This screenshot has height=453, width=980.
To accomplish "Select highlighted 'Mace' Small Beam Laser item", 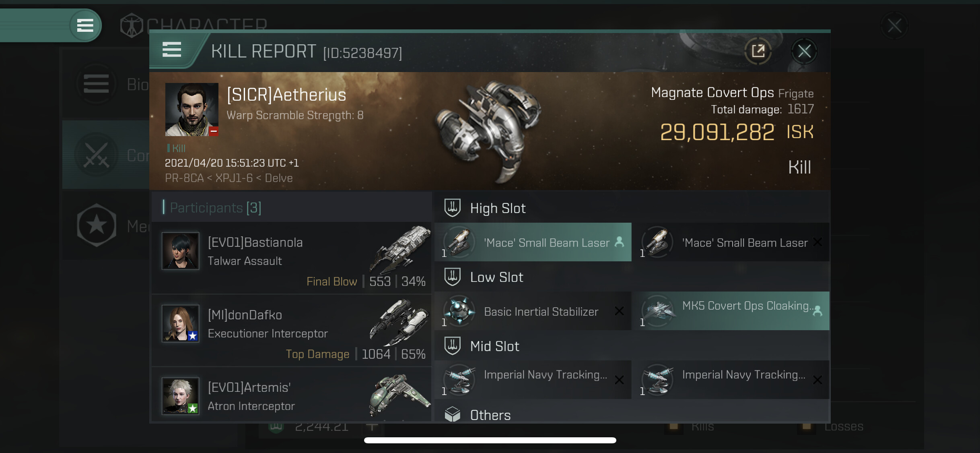I will [533, 242].
